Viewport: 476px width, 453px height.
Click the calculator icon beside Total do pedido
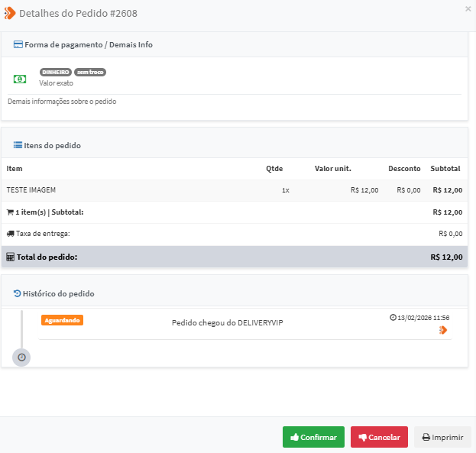pyautogui.click(x=10, y=257)
